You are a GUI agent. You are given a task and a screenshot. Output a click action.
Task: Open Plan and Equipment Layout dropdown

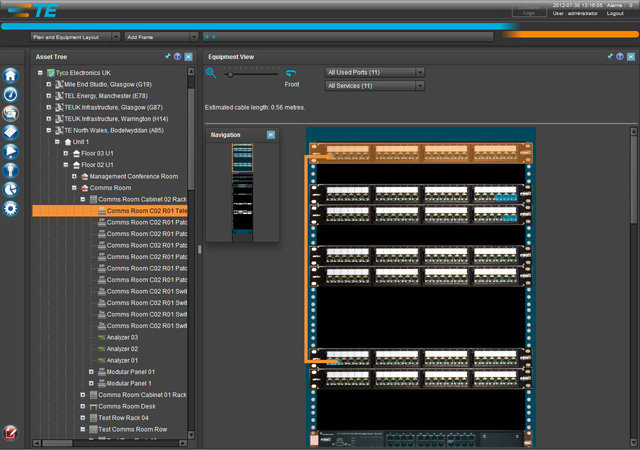tap(76, 37)
